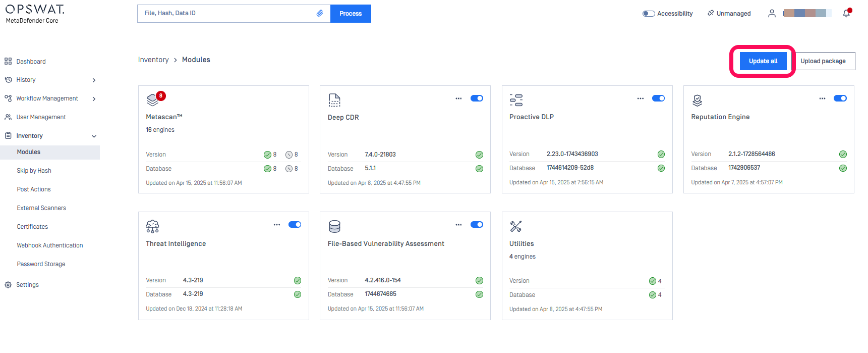Viewport: 868px width, 353px height.
Task: Click the Inventory clipboard icon
Action: 8,136
